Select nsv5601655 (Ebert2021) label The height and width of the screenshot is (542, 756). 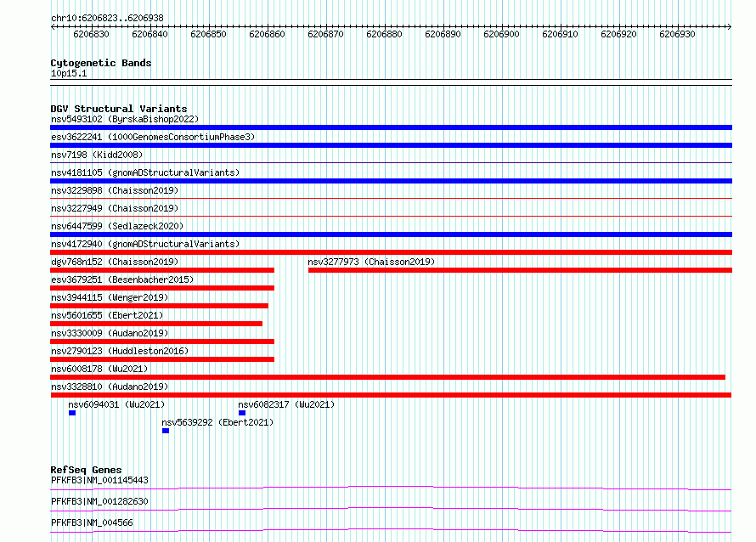coord(107,315)
